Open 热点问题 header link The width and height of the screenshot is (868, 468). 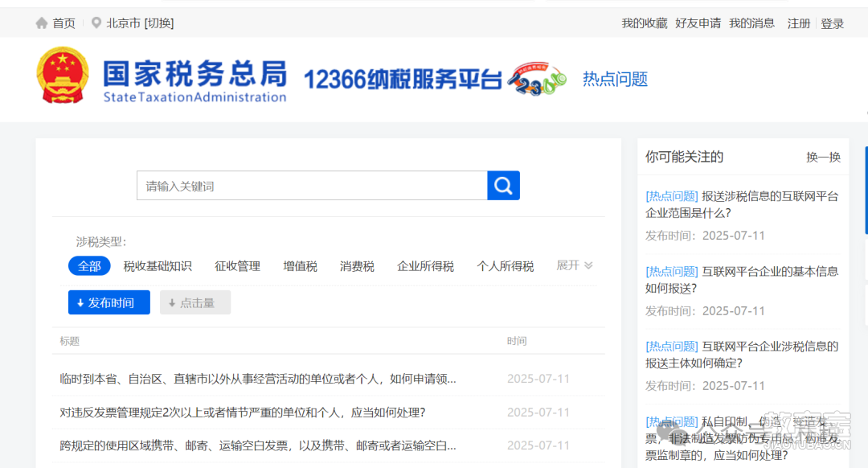click(x=615, y=79)
